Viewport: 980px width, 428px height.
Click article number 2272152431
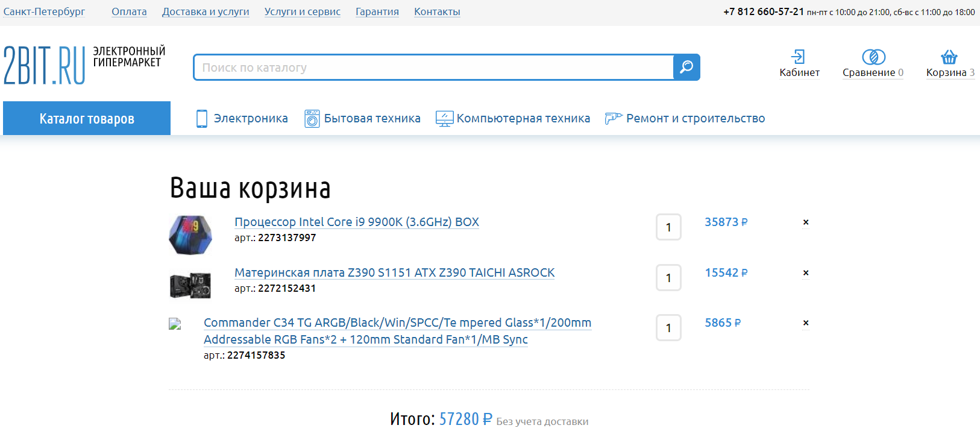[287, 288]
